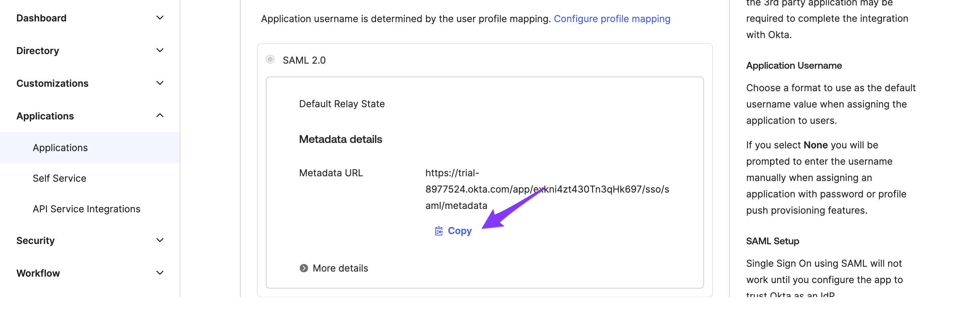Viewport: 980px width, 311px height.
Task: Show the More details text link
Action: pyautogui.click(x=340, y=268)
